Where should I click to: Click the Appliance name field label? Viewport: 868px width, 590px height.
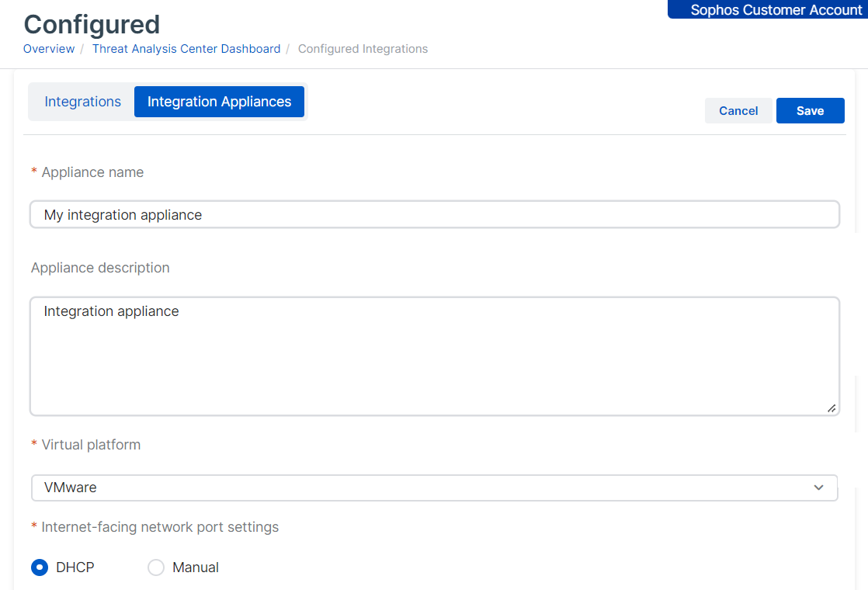click(92, 172)
